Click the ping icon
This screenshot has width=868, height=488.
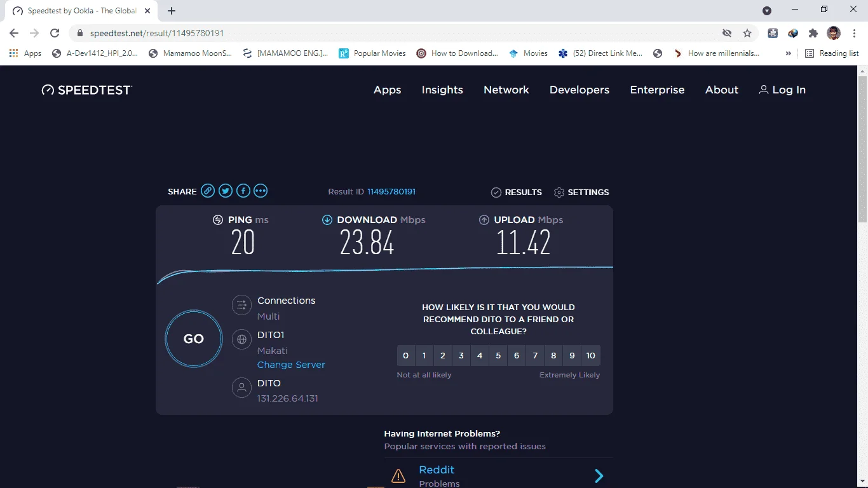click(218, 220)
